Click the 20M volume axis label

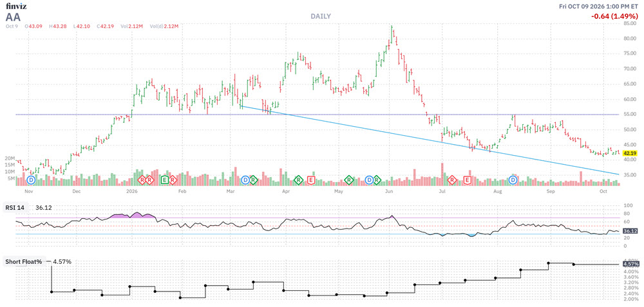[x=10, y=158]
